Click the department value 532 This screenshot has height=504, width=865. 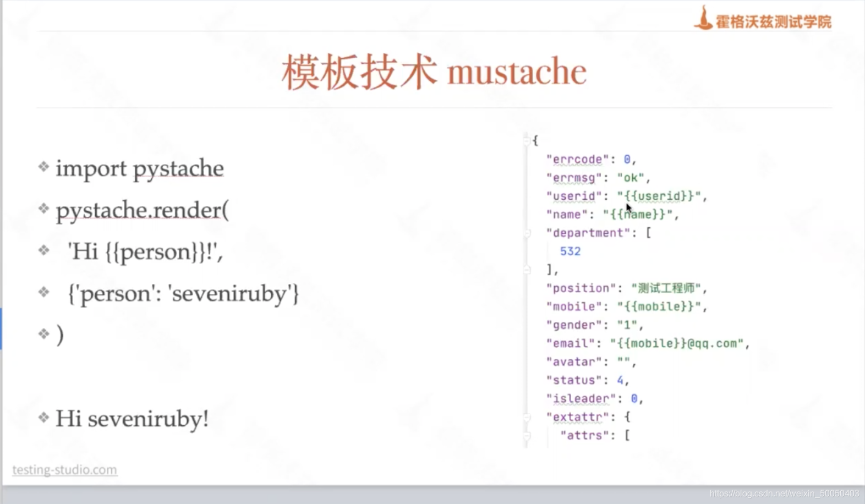[x=570, y=251]
